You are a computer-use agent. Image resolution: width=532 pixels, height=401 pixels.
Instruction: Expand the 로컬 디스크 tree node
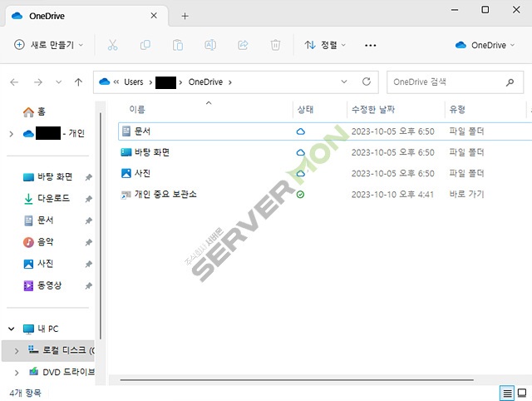pos(17,351)
